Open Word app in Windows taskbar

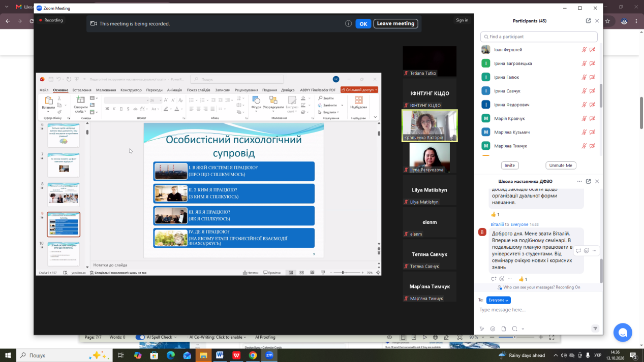pos(220,355)
